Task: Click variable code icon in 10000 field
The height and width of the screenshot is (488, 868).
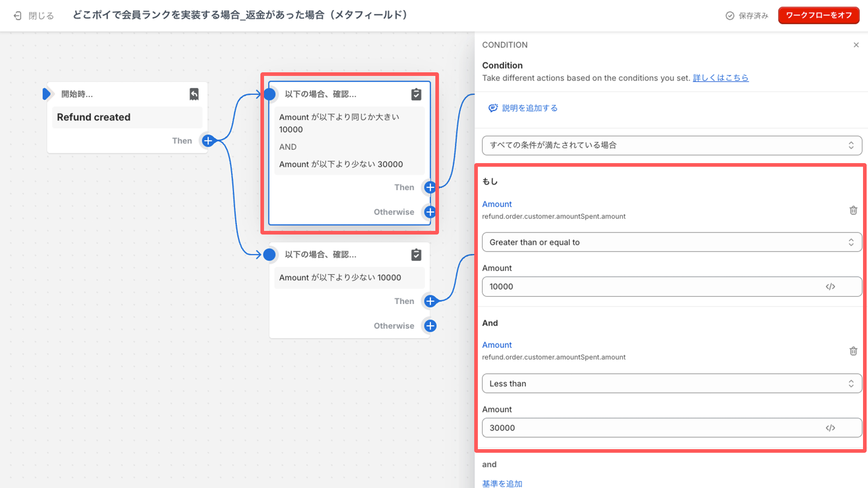Action: coord(830,286)
